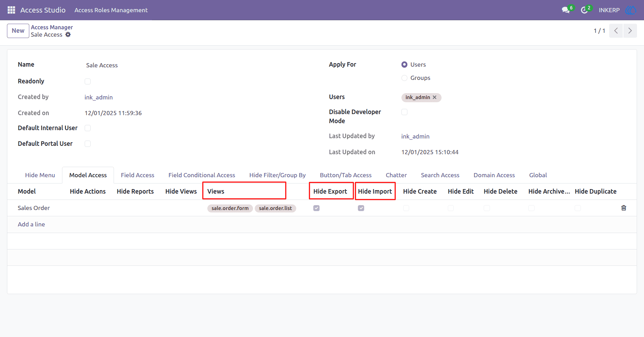644x337 pixels.
Task: Select the Groups radio option
Action: [x=404, y=78]
